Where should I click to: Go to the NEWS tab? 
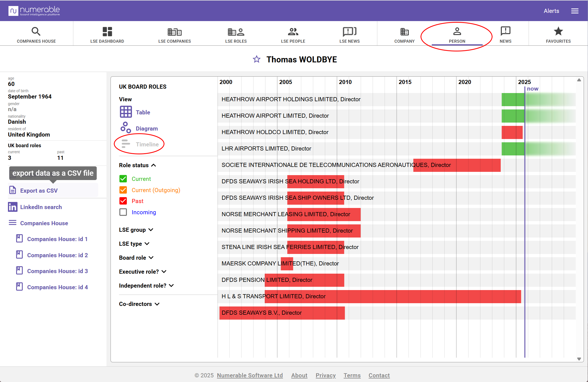pyautogui.click(x=505, y=35)
